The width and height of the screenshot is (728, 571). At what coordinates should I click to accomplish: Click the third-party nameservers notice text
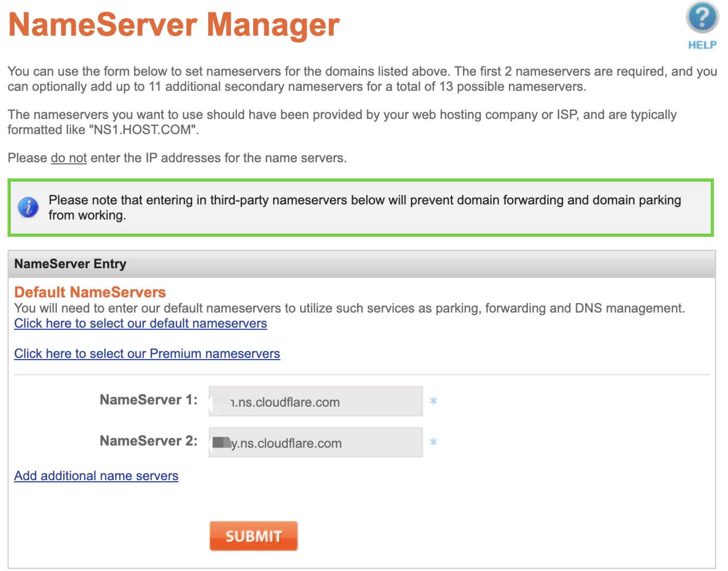click(364, 208)
